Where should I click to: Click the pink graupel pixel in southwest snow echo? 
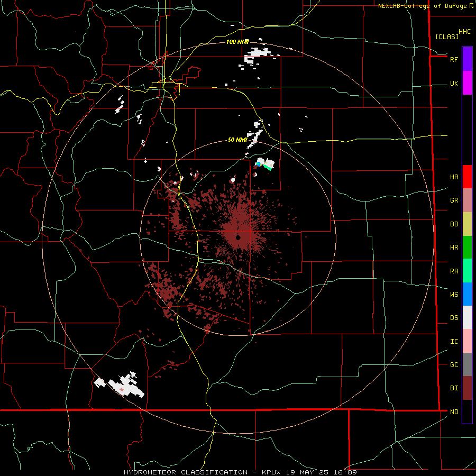click(x=122, y=389)
